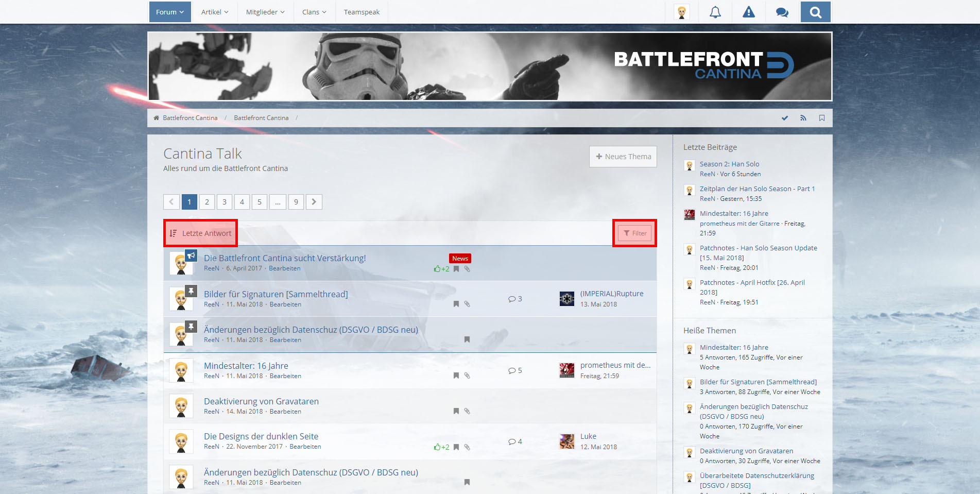
Task: Click pin icon on Bilder für Signaturen avatar
Action: pos(191,291)
